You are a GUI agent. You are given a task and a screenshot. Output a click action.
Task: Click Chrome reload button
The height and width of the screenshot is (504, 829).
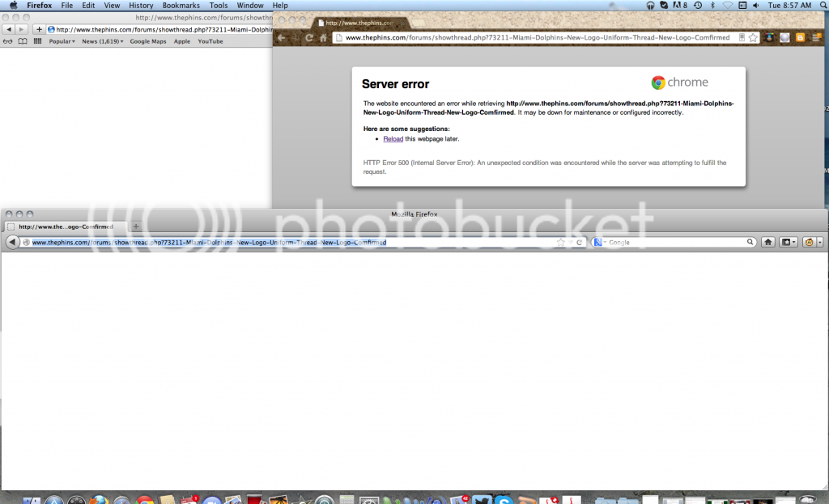click(x=309, y=37)
